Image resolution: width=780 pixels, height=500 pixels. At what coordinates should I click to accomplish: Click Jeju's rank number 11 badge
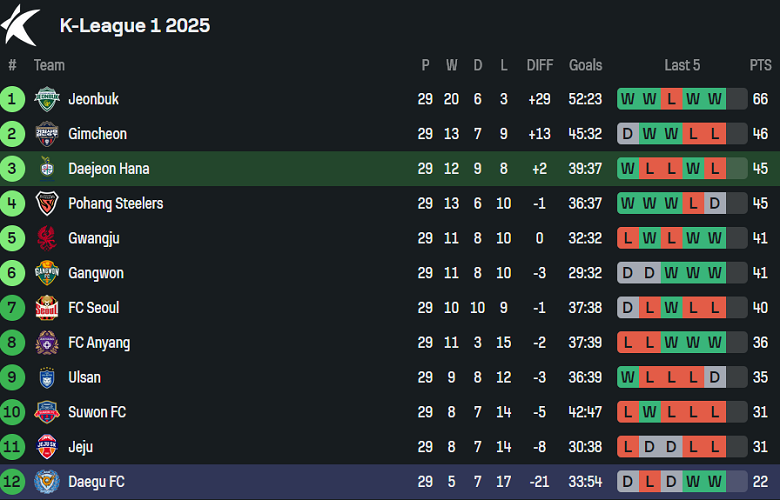tap(13, 447)
